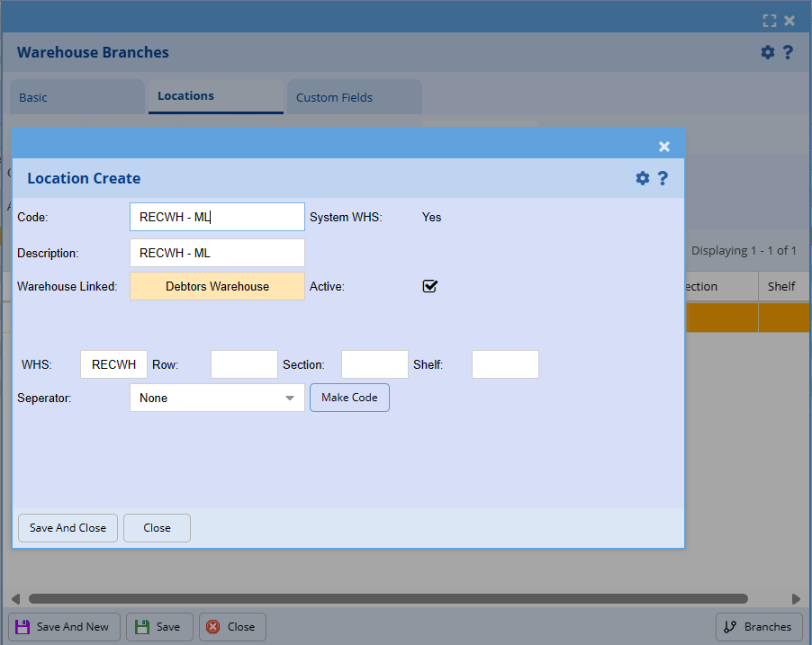Click into the Row input field
Screen dimensions: 812x645
(x=244, y=364)
